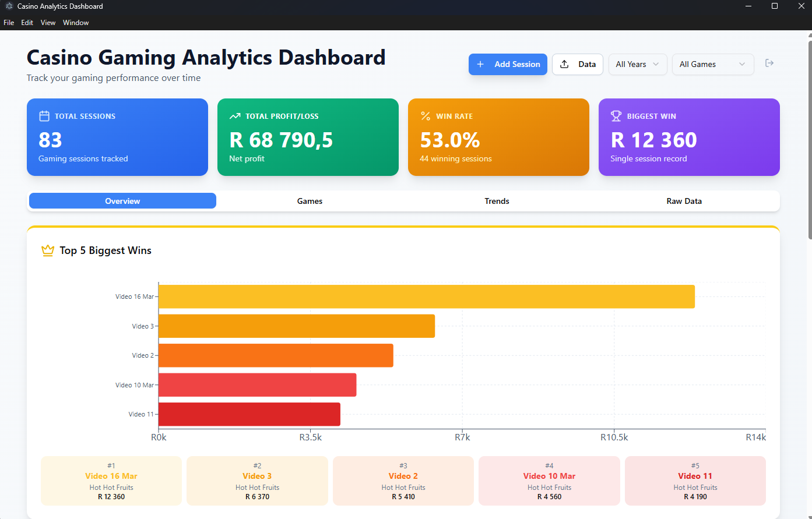Viewport: 812px width, 519px height.
Task: Click the 'Video 16 Mar' y-axis label
Action: [x=135, y=296]
